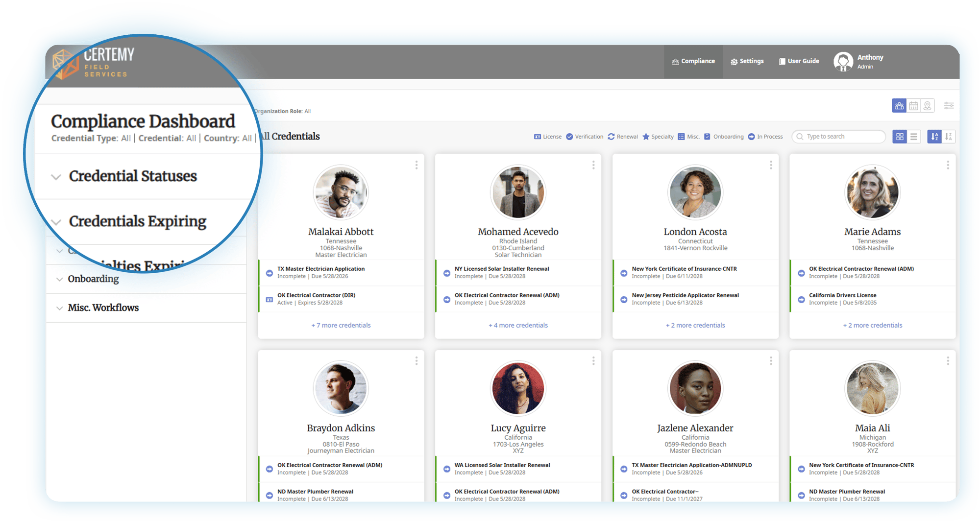Show 7 more credentials for Malakai Abbott

[341, 325]
